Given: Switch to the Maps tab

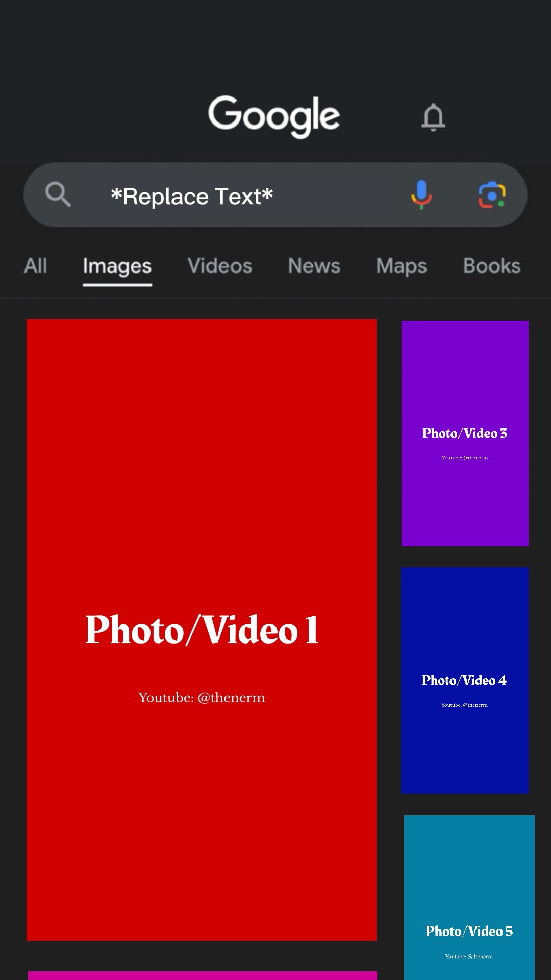Looking at the screenshot, I should [x=402, y=266].
